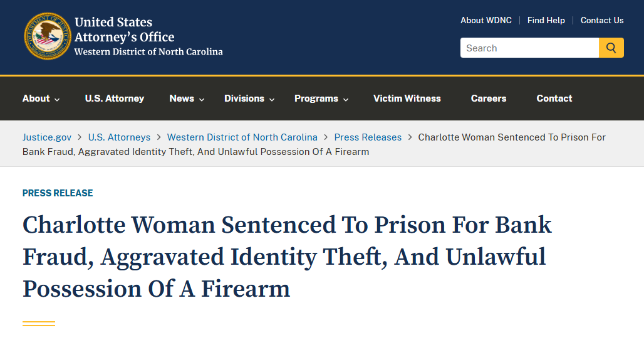The image size is (644, 340).
Task: Follow the Find Help link
Action: (546, 20)
